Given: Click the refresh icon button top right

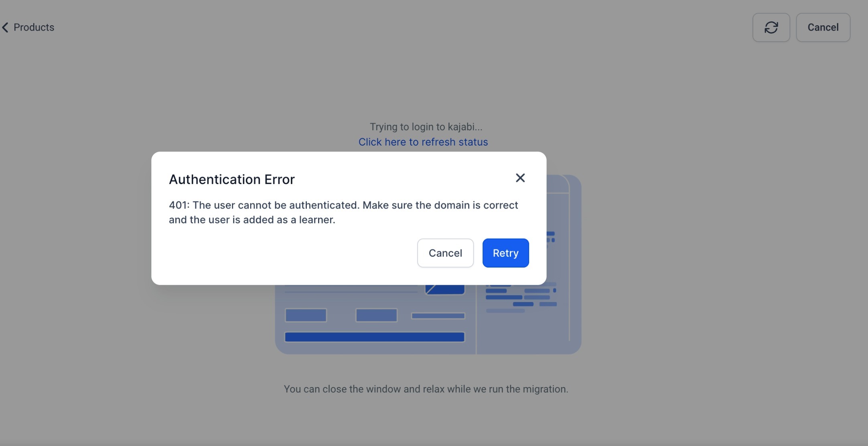Looking at the screenshot, I should 771,27.
